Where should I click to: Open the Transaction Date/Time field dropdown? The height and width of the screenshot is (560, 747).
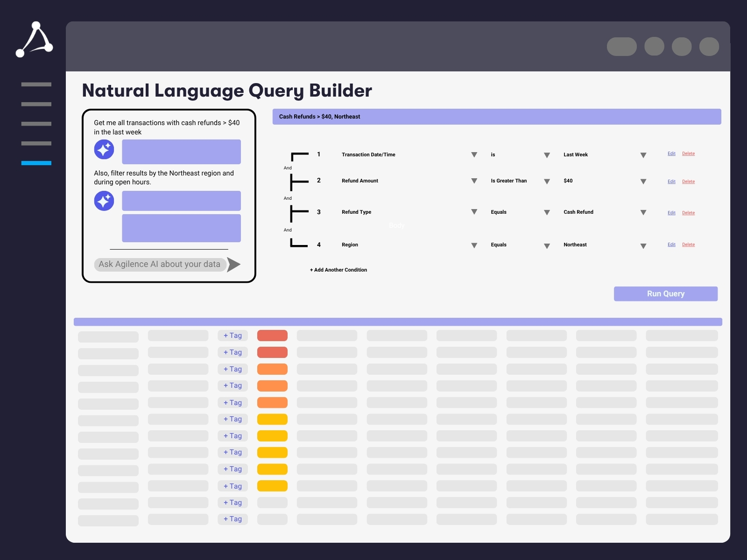[474, 155]
